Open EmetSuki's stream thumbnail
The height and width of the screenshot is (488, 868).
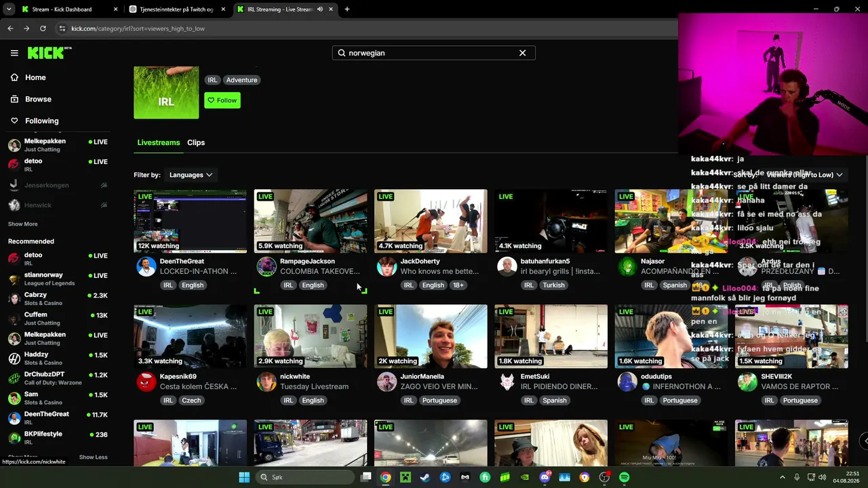click(x=551, y=336)
